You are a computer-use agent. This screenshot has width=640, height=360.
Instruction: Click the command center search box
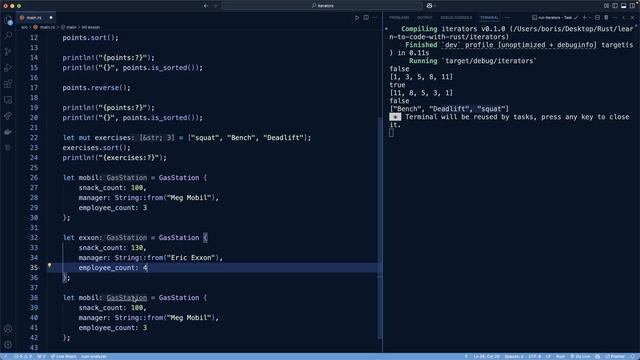click(322, 6)
